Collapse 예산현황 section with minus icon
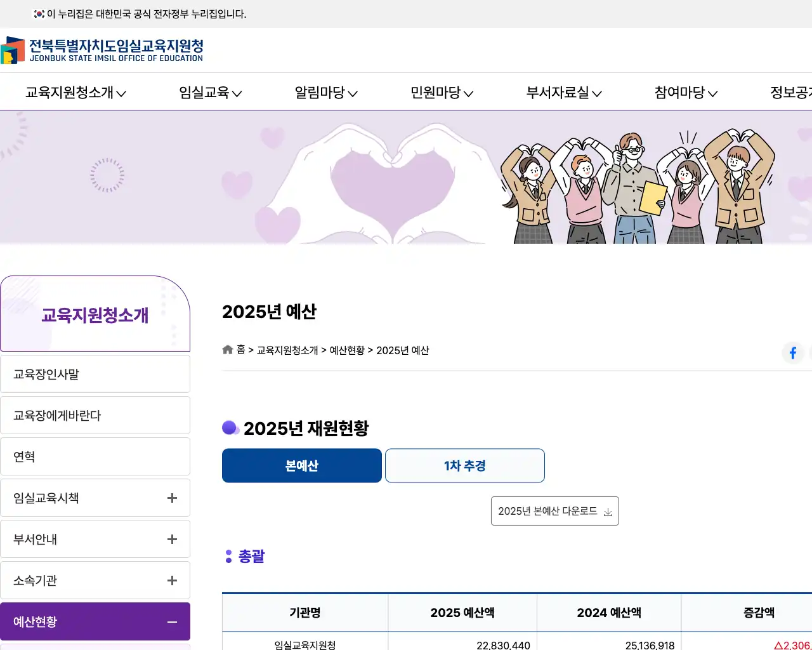Screen dimensions: 812x650 coord(172,622)
